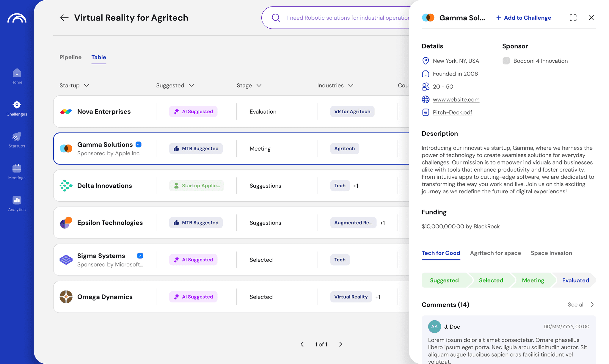This screenshot has height=364, width=609.
Task: Expand the Stage column dropdown
Action: click(259, 86)
